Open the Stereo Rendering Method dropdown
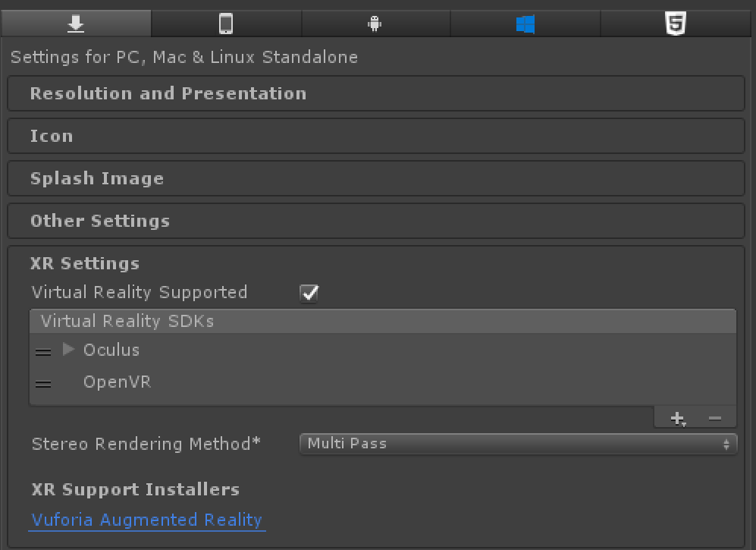The image size is (756, 550). [x=519, y=444]
